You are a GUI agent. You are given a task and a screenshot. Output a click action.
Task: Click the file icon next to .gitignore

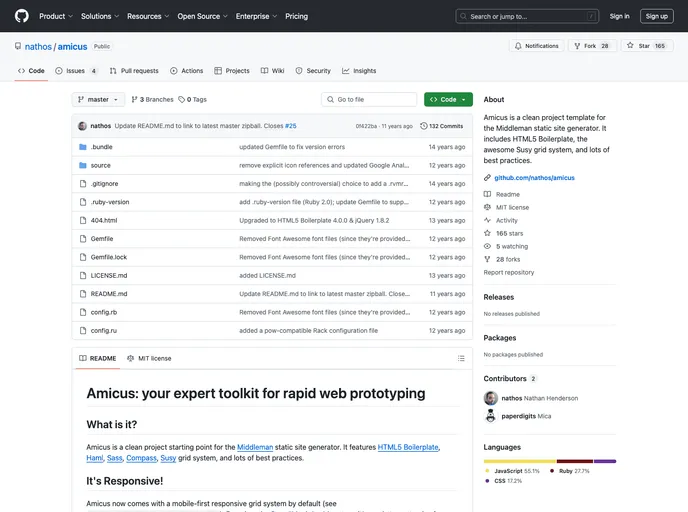82,184
